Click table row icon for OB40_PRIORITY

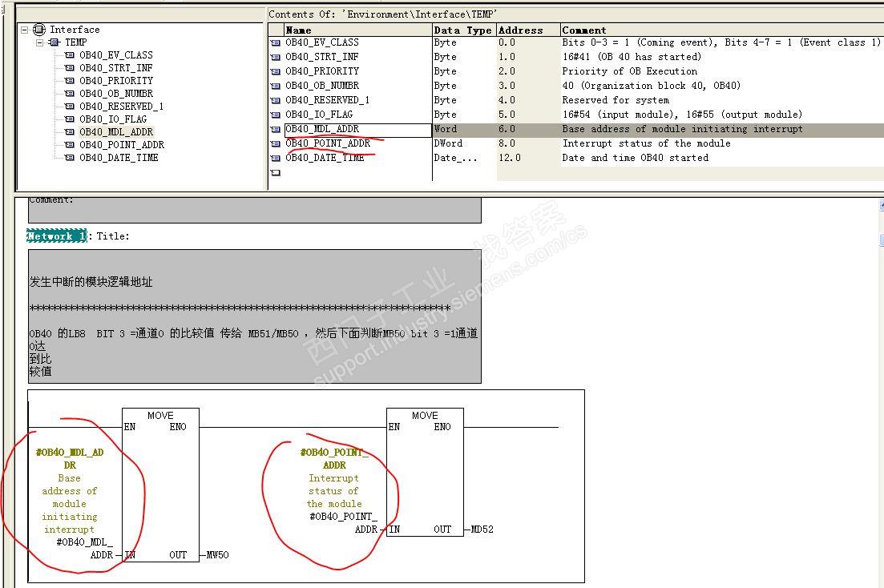coord(275,71)
